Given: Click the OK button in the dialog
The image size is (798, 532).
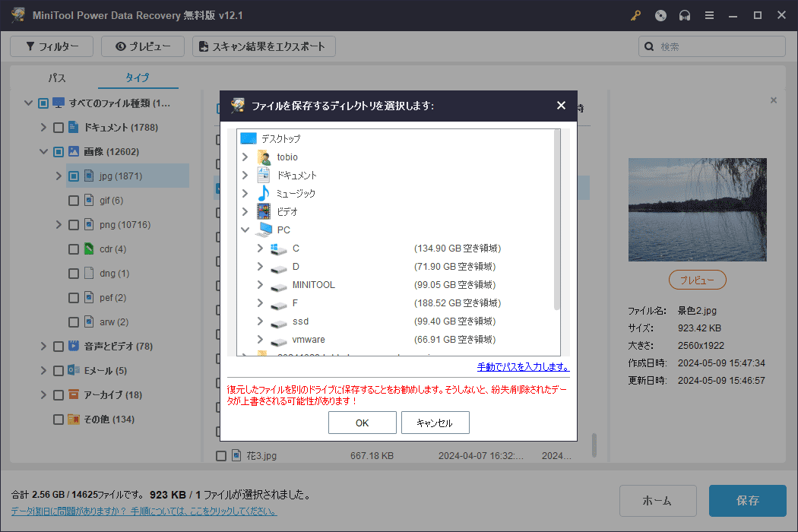Looking at the screenshot, I should pyautogui.click(x=362, y=423).
